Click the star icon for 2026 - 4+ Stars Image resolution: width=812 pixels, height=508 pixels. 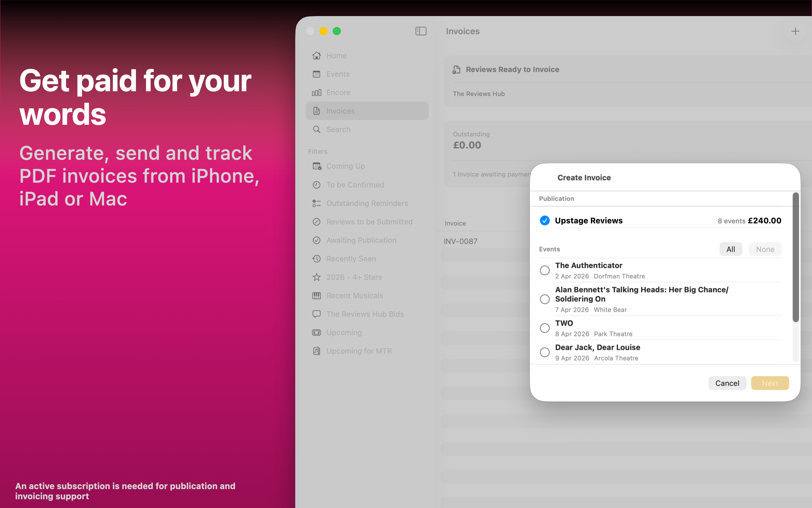coord(316,277)
